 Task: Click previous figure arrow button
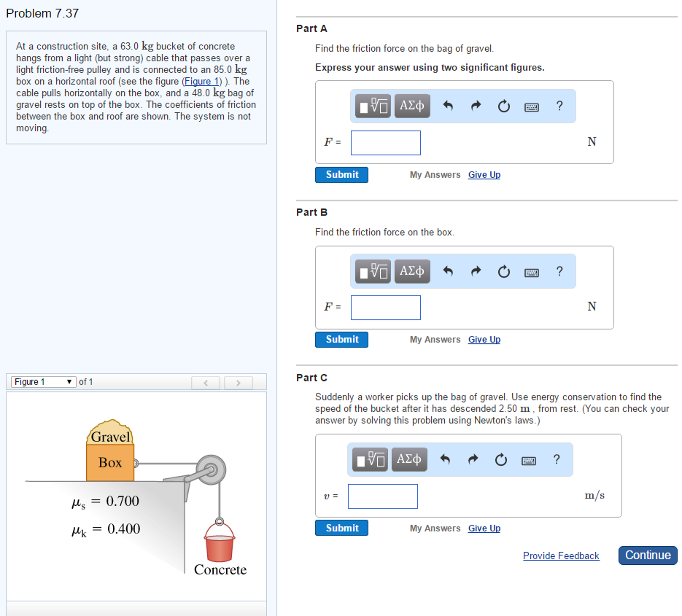coord(206,383)
